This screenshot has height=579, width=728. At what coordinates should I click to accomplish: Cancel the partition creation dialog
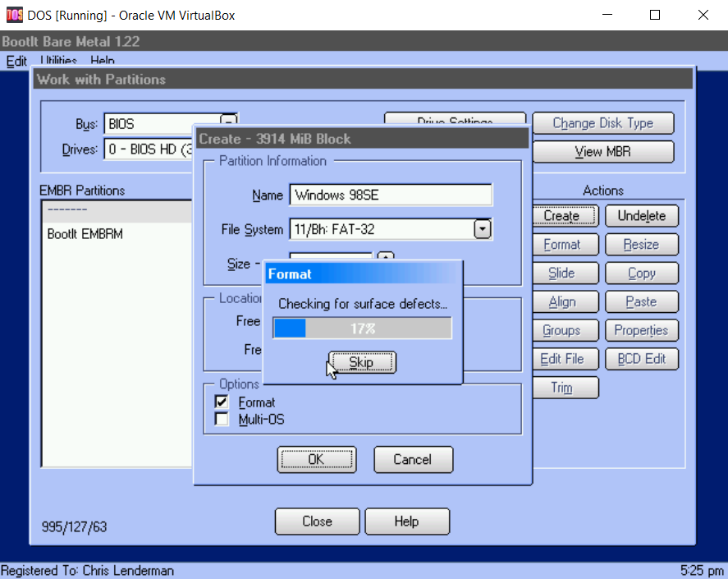pyautogui.click(x=413, y=459)
